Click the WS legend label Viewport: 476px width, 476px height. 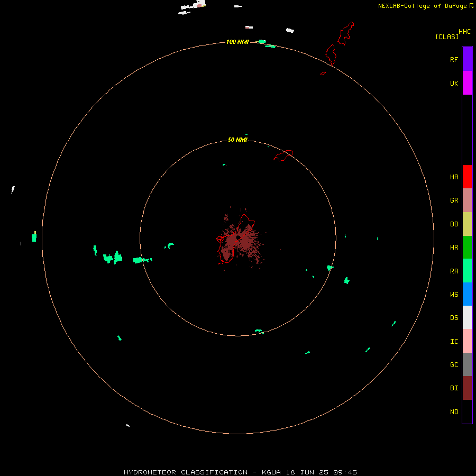coord(454,294)
